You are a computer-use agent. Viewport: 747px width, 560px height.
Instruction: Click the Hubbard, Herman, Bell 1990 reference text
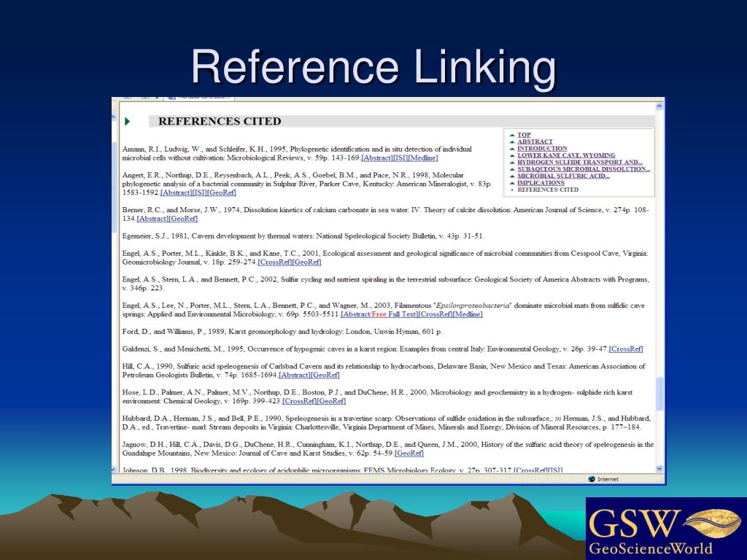point(387,423)
